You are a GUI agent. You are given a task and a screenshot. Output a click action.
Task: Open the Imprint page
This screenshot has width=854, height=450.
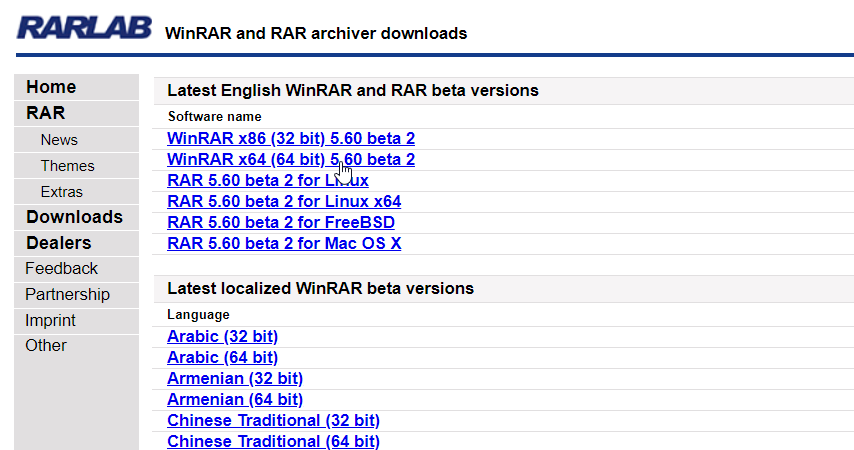click(50, 320)
